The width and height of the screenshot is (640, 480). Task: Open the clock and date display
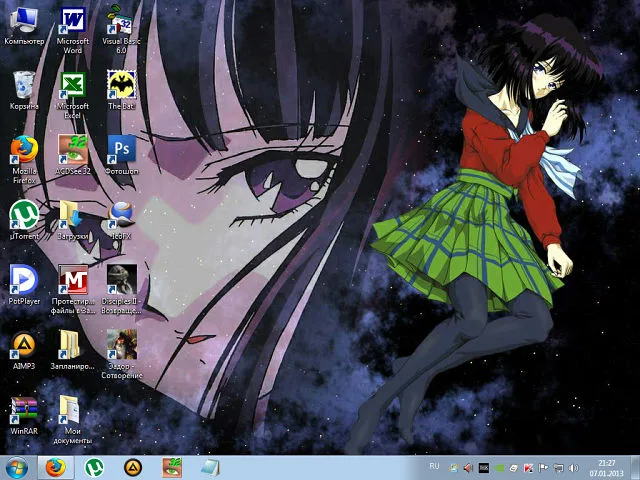[x=607, y=468]
